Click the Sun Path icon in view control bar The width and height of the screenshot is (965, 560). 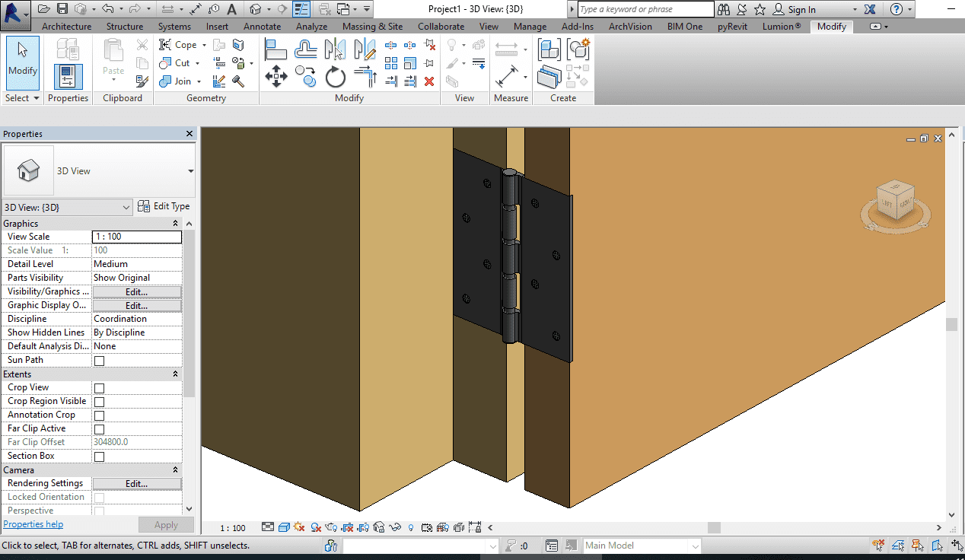click(x=298, y=527)
